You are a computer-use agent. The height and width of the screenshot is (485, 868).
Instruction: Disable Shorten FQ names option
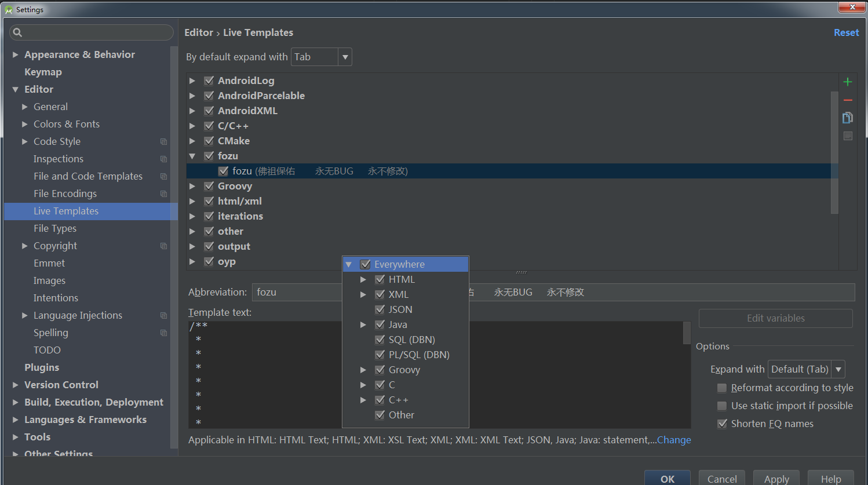722,424
